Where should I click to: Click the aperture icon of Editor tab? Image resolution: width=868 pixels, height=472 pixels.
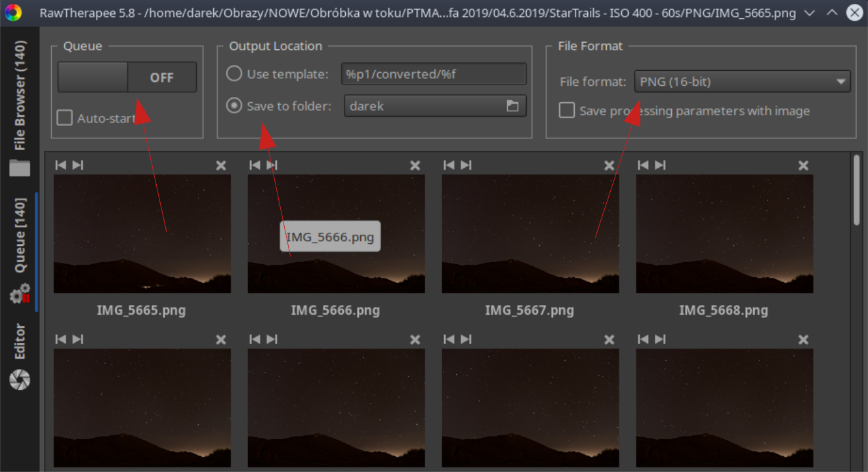[x=20, y=379]
